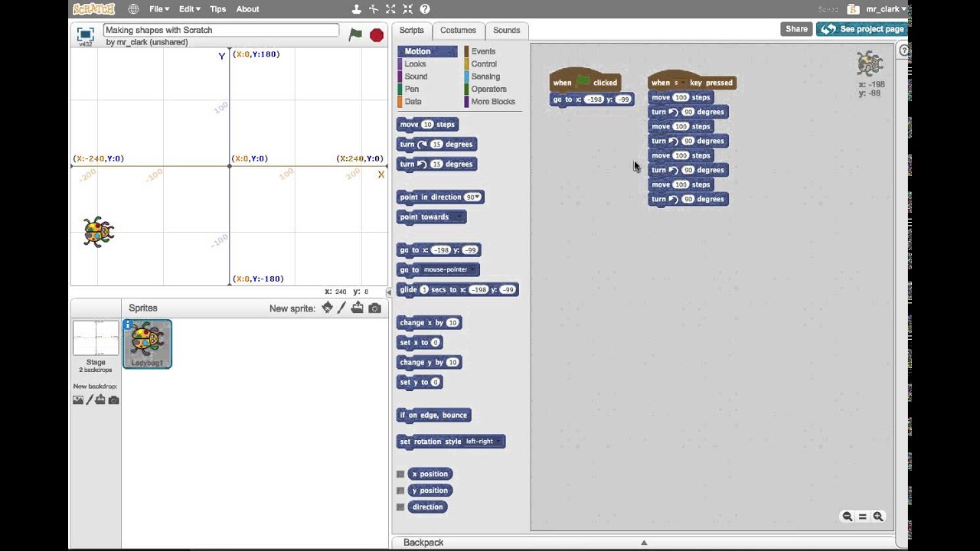The image size is (980, 551).
Task: Select Events block category
Action: [483, 51]
